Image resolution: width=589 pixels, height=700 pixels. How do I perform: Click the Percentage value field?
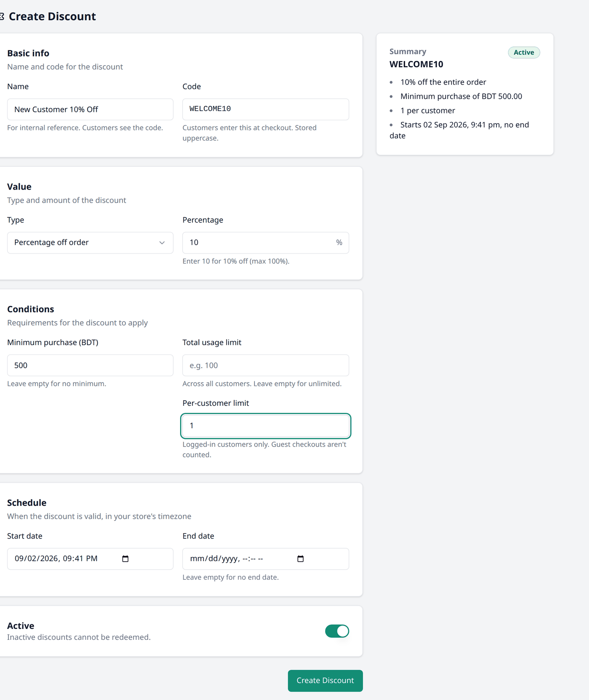point(265,243)
